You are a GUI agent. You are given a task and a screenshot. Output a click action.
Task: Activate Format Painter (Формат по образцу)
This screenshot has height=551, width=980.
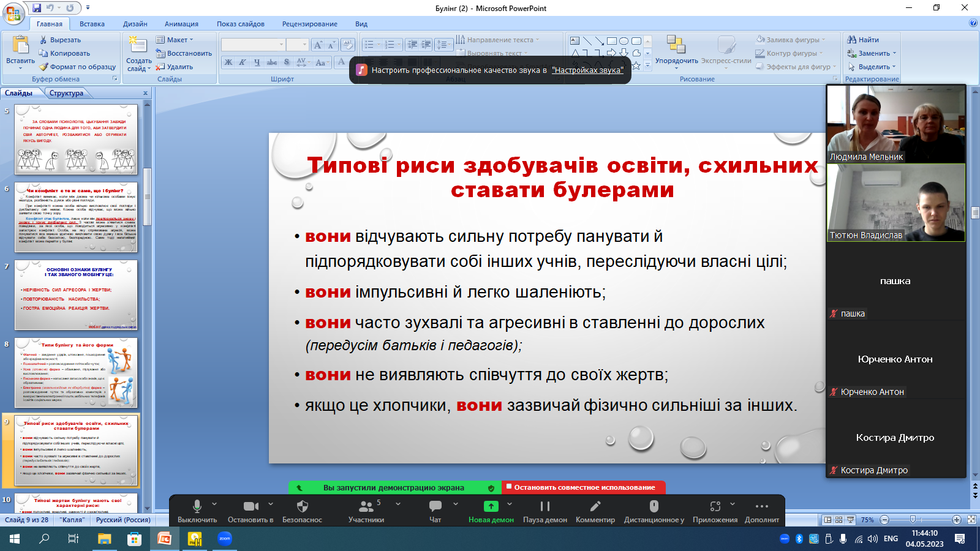(77, 67)
